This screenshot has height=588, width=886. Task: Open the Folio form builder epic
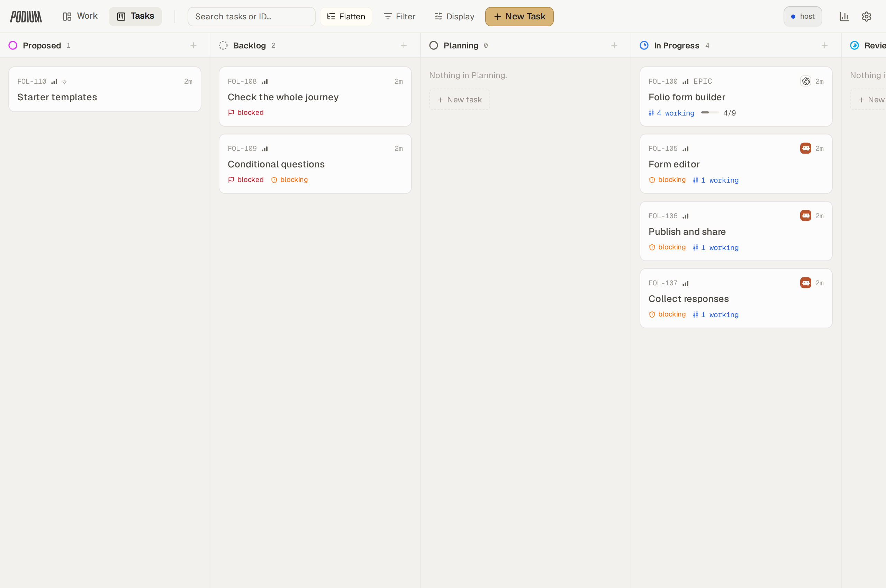(736, 97)
